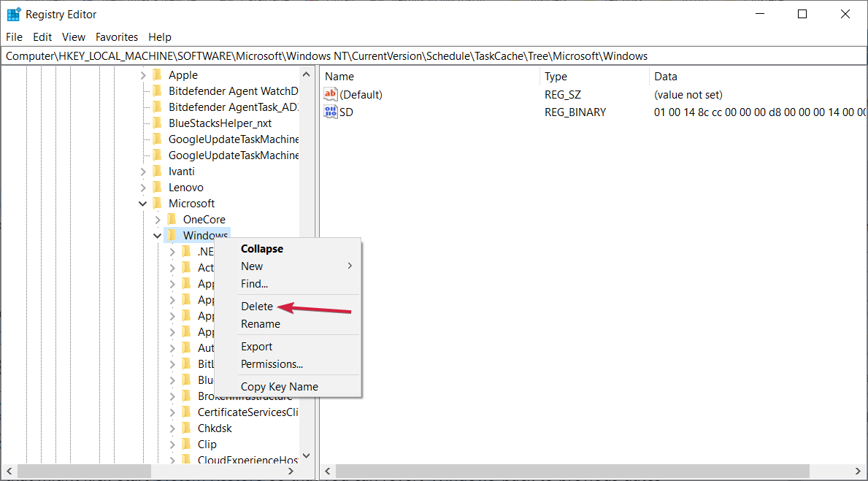Click values pane scroll right arrow

pos(858,471)
